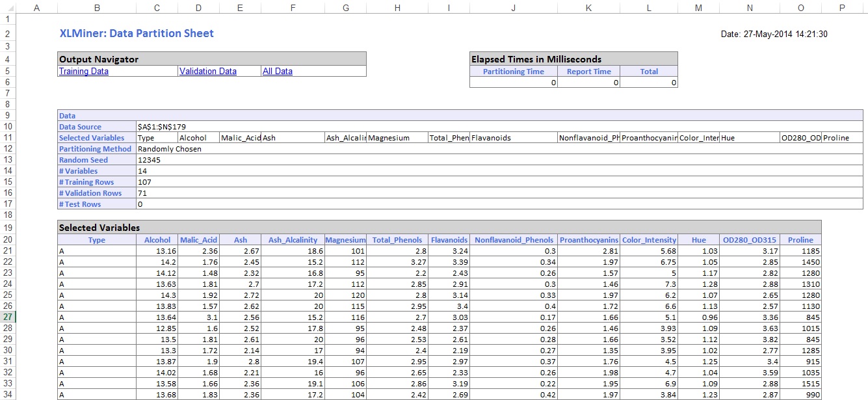This screenshot has height=400, width=868.
Task: Select column header J
Action: click(x=513, y=8)
